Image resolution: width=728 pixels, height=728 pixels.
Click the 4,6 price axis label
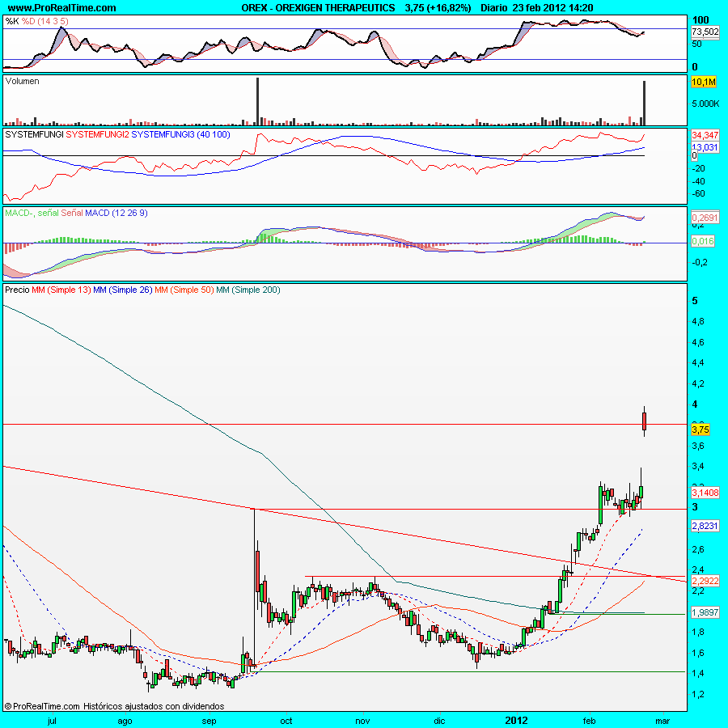click(x=698, y=343)
